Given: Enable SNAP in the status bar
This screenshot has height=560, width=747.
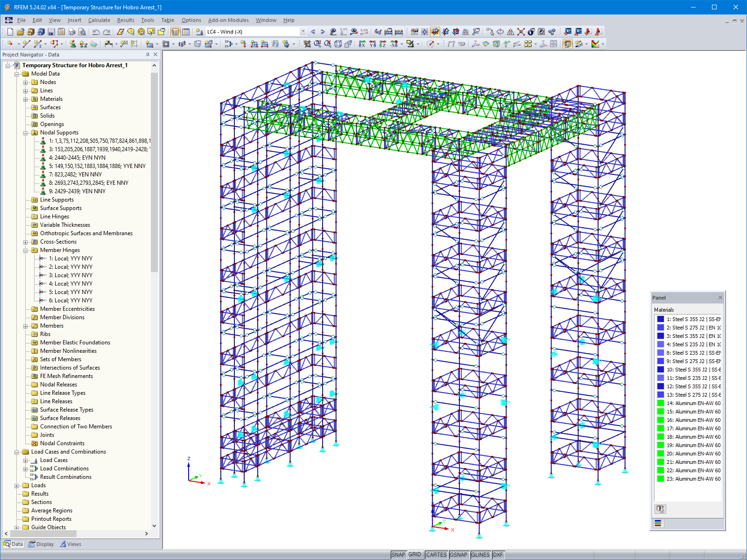Looking at the screenshot, I should 400,555.
